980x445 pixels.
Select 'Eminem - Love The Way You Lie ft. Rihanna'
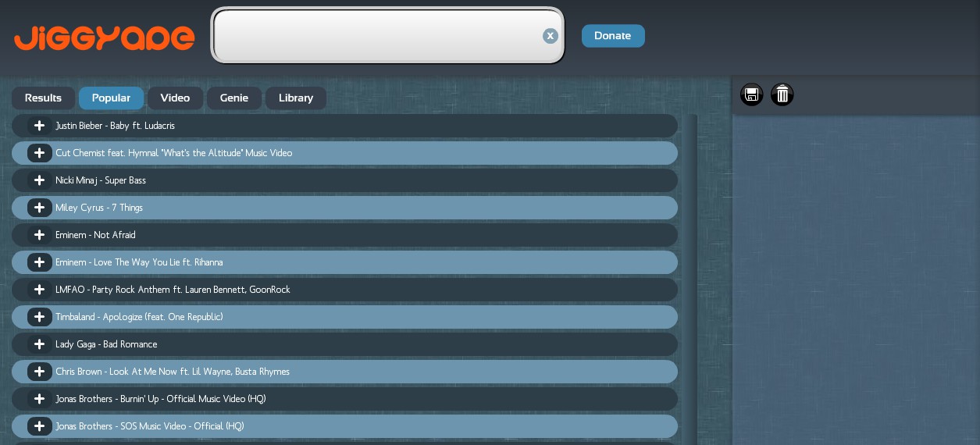139,262
